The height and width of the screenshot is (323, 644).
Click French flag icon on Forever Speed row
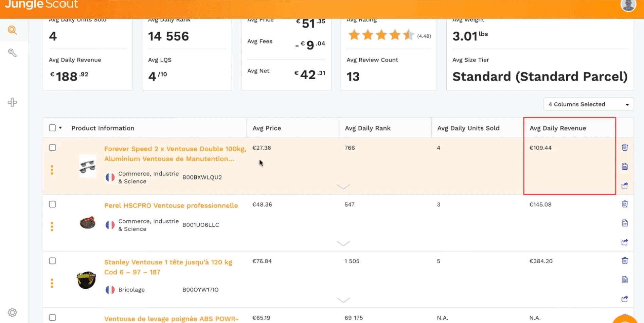(110, 177)
